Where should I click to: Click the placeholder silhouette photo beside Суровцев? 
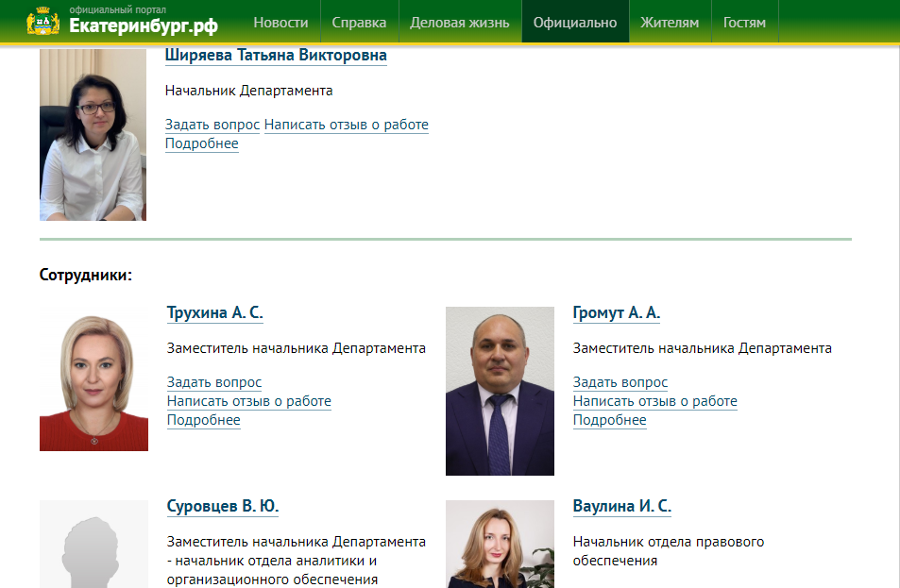[93, 546]
